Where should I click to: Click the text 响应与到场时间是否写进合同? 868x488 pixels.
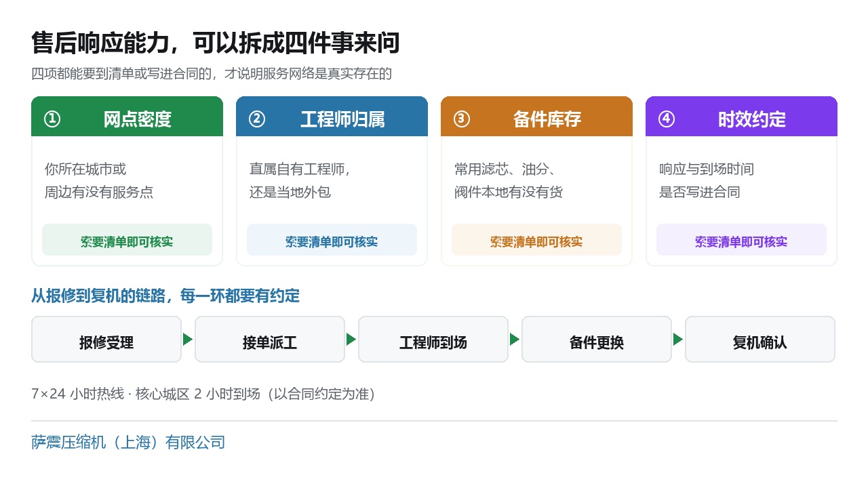click(x=707, y=180)
